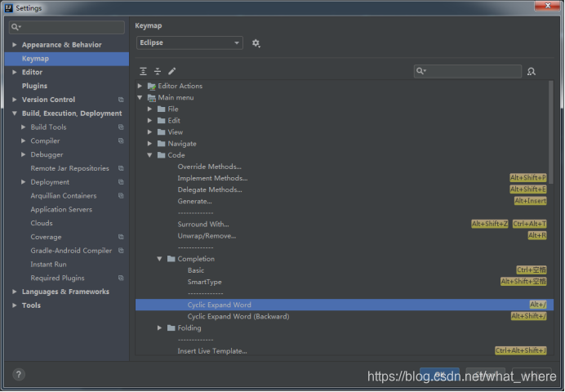Click the Deployment project-level icon
The height and width of the screenshot is (392, 565).
click(x=121, y=182)
